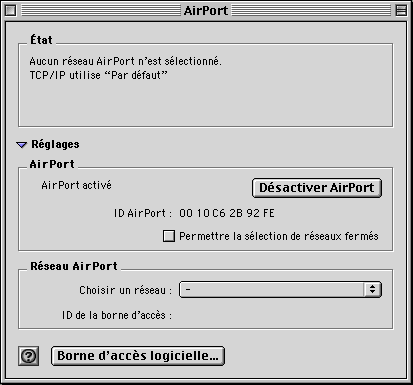Click the 'Permettre la sélection de réseaux fermés' label

coord(279,236)
